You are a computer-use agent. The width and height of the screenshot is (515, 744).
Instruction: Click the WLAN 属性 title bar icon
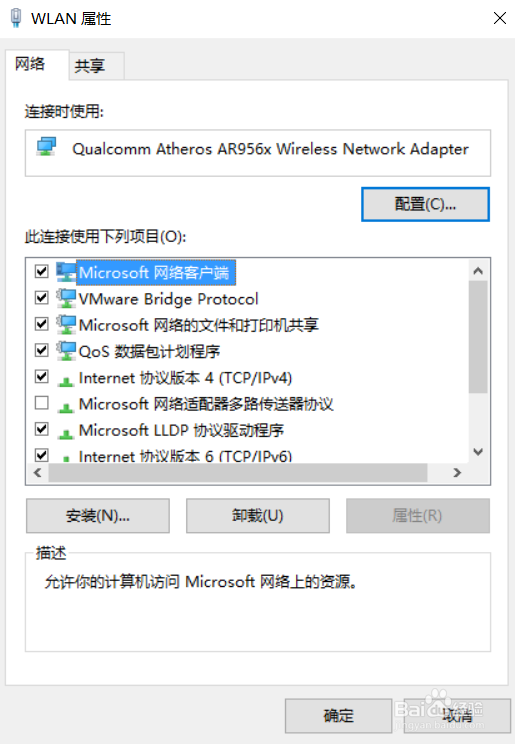16,18
